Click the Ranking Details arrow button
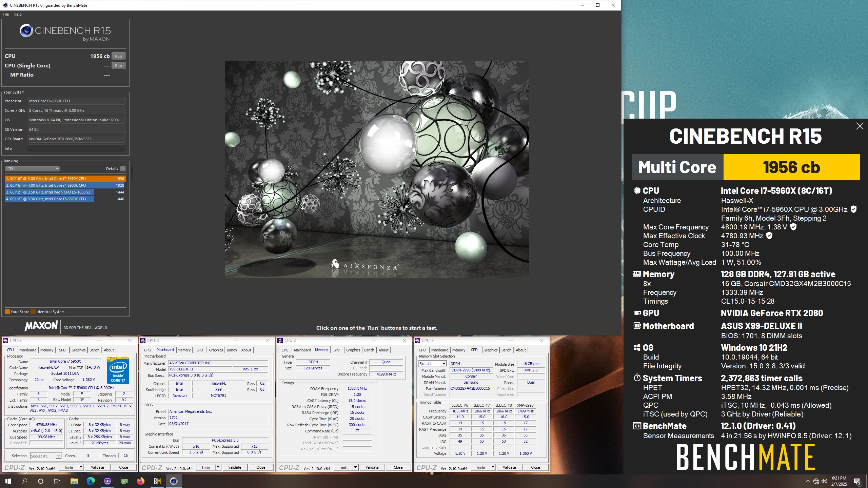The width and height of the screenshot is (868, 488). (x=123, y=169)
